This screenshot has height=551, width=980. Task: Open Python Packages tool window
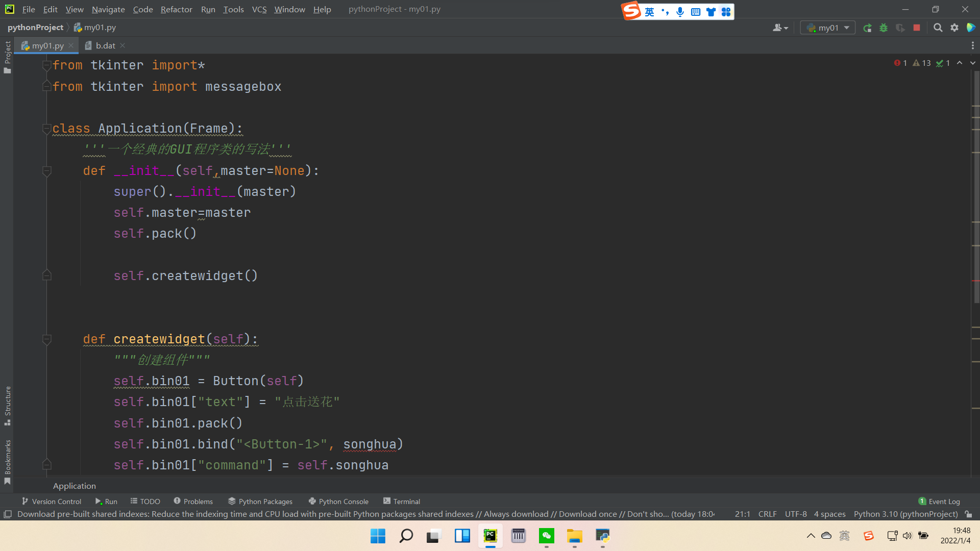click(260, 502)
